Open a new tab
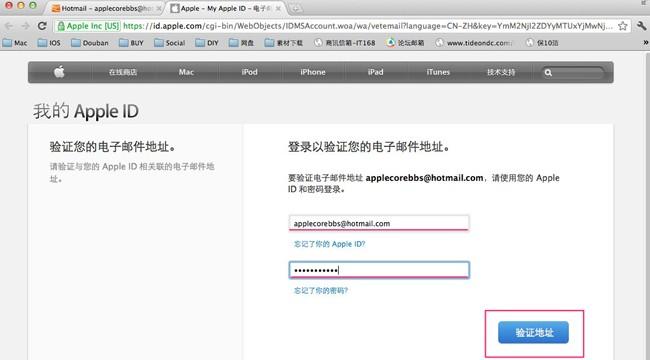The width and height of the screenshot is (650, 360). pos(295,8)
